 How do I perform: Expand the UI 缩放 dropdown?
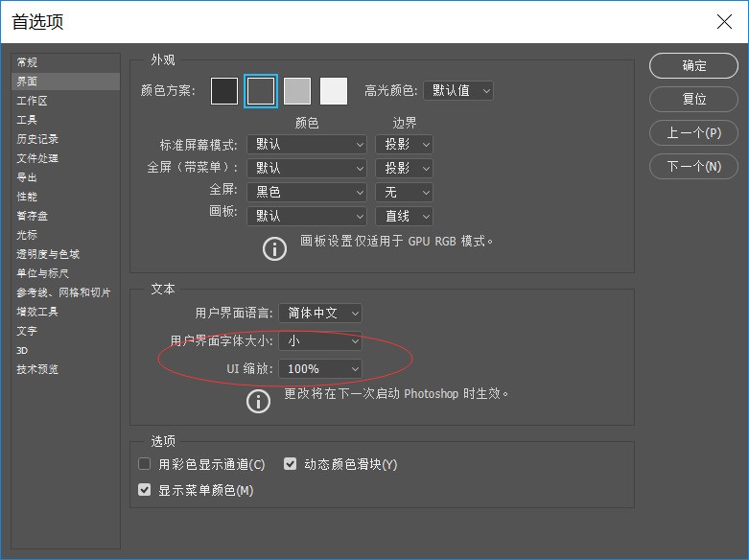[x=320, y=368]
